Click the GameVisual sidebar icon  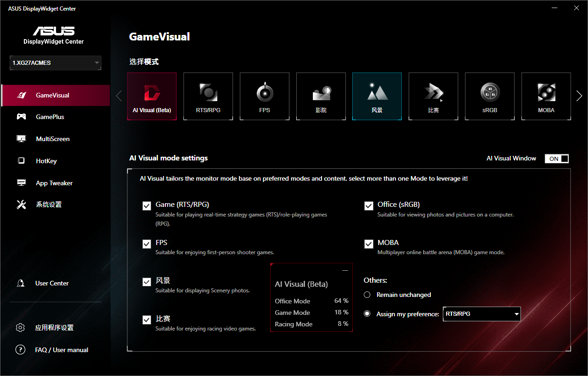21,95
